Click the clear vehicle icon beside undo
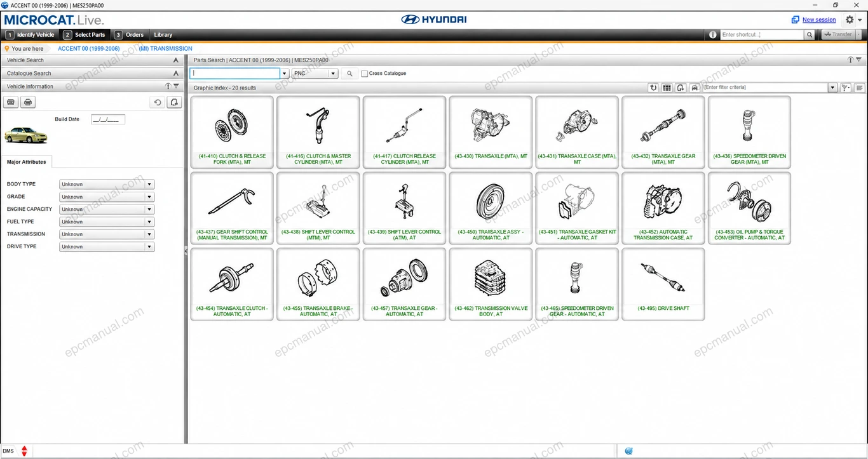This screenshot has height=459, width=868. click(174, 102)
